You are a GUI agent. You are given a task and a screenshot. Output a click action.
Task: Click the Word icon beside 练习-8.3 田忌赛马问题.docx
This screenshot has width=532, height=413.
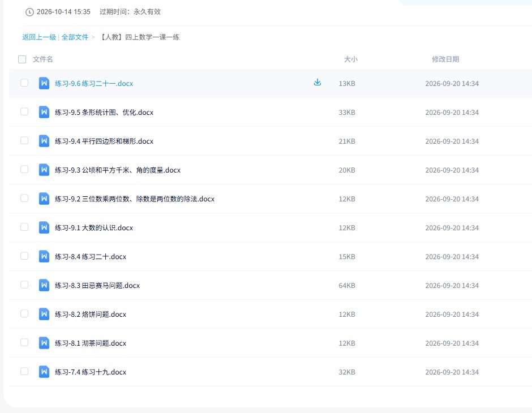(x=44, y=285)
